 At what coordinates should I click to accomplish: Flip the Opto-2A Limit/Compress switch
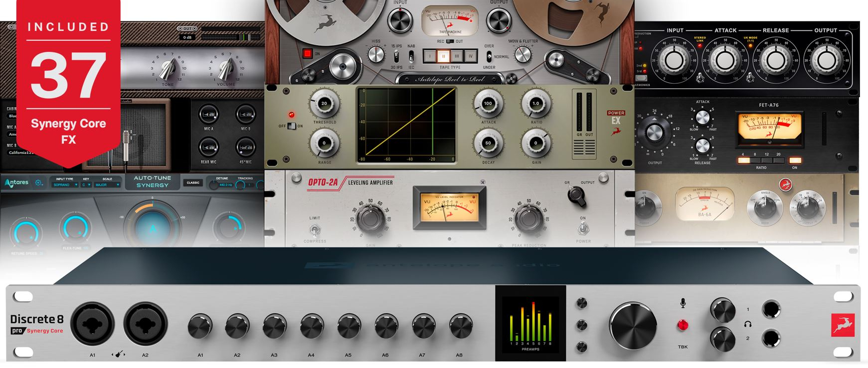pos(315,230)
